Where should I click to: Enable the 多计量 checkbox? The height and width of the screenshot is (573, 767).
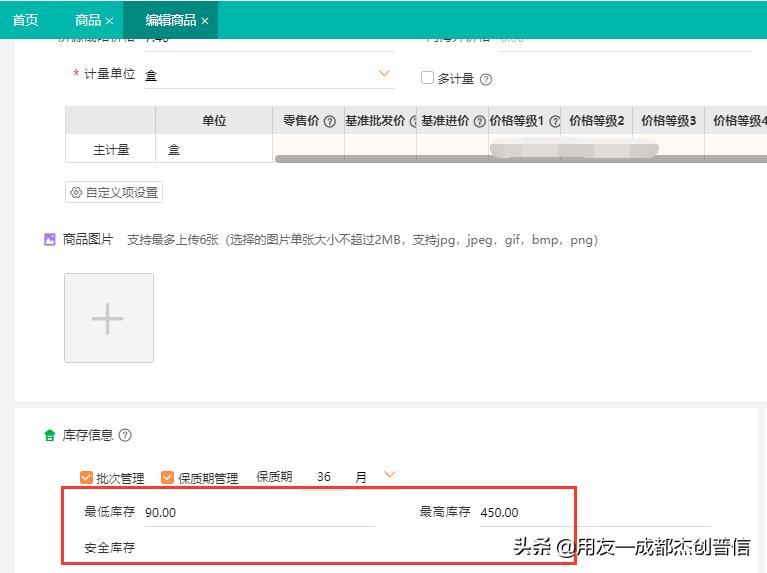(x=427, y=77)
